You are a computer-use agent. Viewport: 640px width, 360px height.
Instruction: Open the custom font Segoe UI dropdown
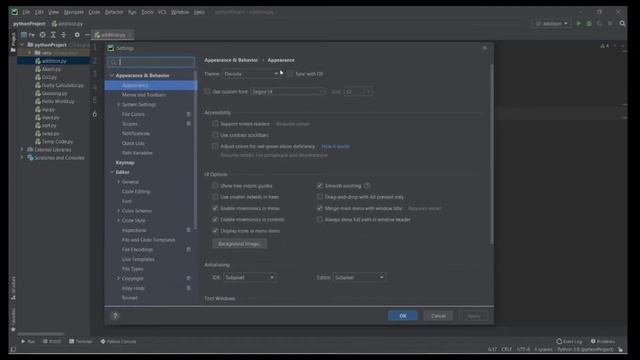pos(288,91)
